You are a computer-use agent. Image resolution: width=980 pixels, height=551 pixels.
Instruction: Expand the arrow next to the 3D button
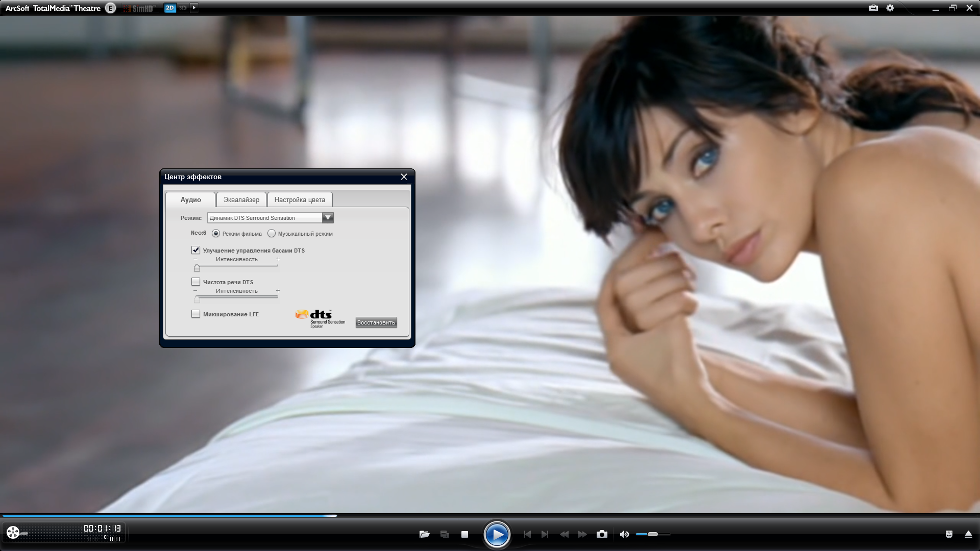[x=194, y=8]
